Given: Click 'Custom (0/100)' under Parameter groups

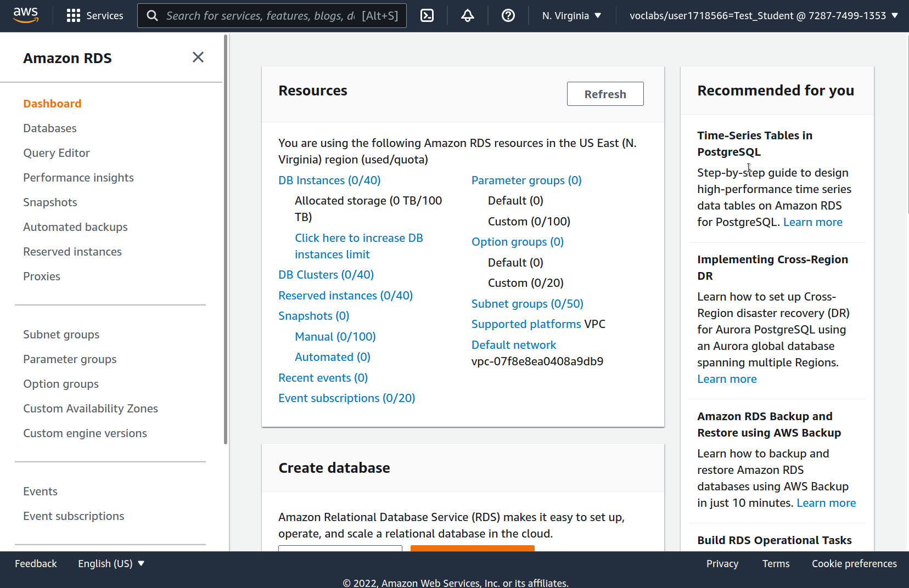Looking at the screenshot, I should pos(529,222).
